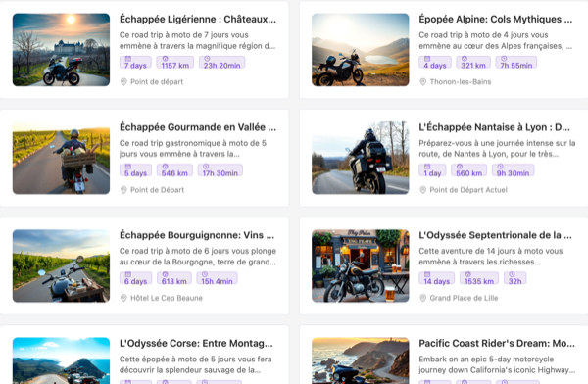Click the distance icon in 613 km badge
The width and height of the screenshot is (588, 384).
(165, 274)
